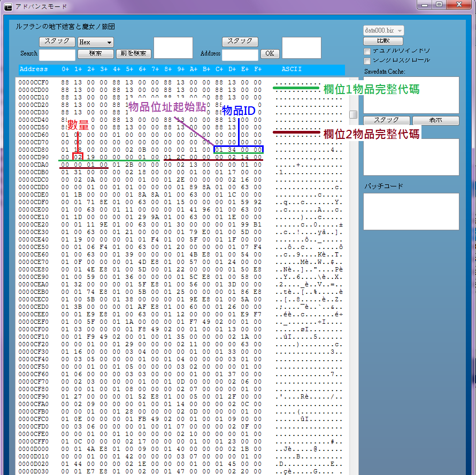Expand the data000.bin file dropdown
The width and height of the screenshot is (476, 475).
(383, 31)
